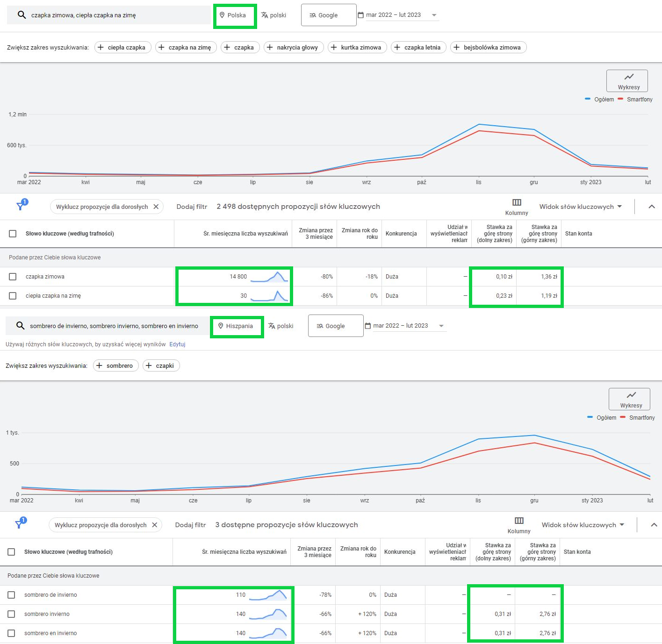Viewport: 662px width, 644px height.
Task: Add 'ciepła czapka' suggestion chip
Action: pos(123,47)
